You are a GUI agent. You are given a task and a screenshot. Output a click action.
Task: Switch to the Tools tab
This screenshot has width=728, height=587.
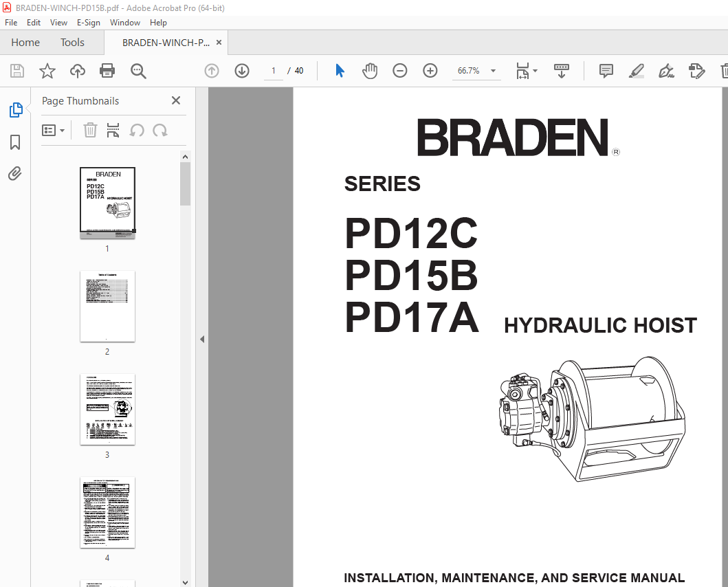coord(72,42)
